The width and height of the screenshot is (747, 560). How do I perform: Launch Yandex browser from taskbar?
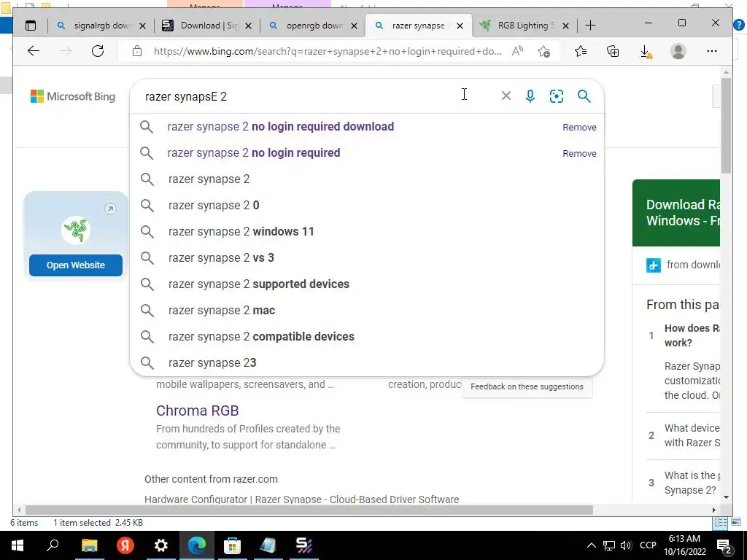pos(125,545)
